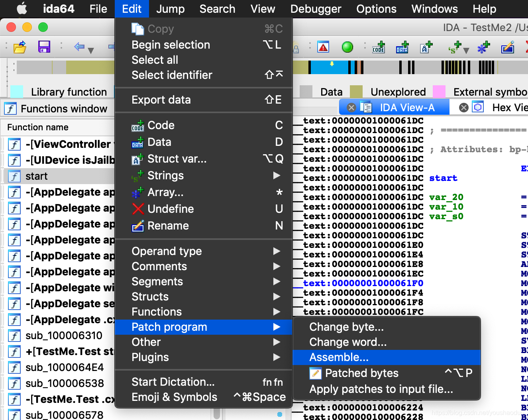This screenshot has width=528, height=420.
Task: Open the Jump menu
Action: tap(170, 9)
